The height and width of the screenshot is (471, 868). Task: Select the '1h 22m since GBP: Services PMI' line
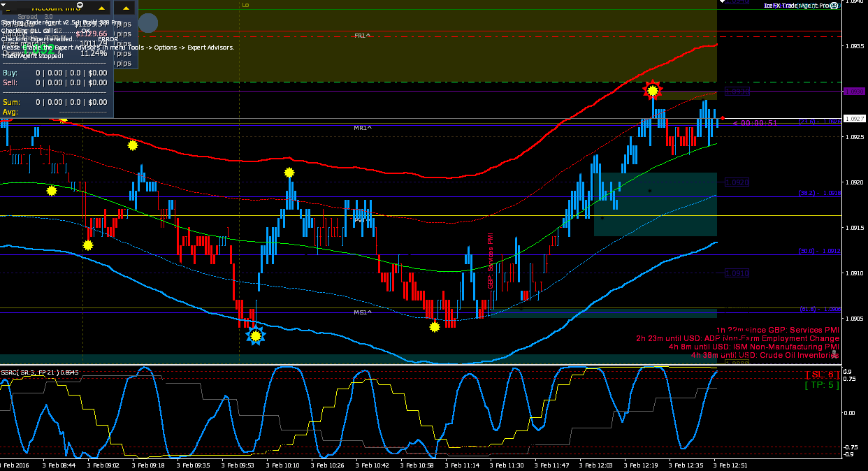[x=778, y=329]
